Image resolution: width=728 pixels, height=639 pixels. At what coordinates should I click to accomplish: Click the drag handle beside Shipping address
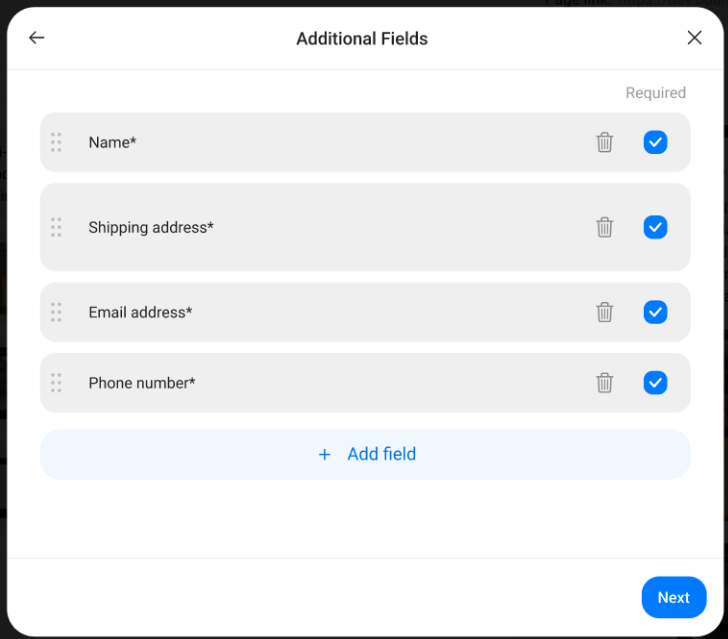click(56, 227)
